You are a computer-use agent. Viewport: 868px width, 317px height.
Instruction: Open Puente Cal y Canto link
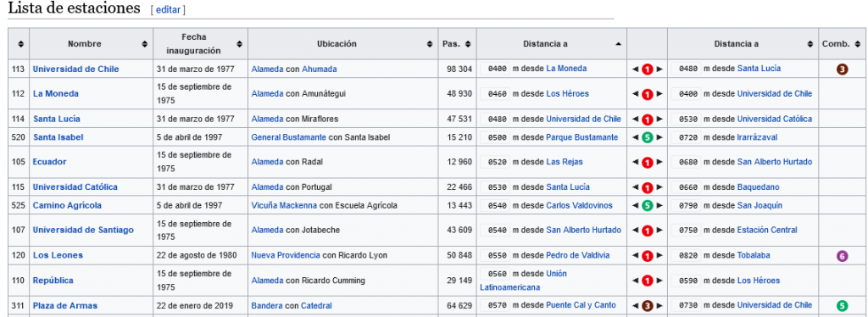pos(581,305)
